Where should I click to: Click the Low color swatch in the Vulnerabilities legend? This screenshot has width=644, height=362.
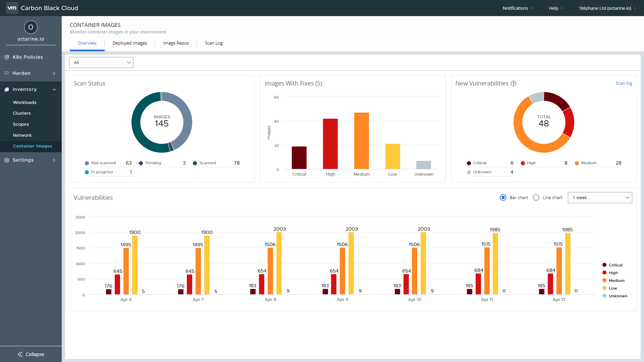click(604, 288)
